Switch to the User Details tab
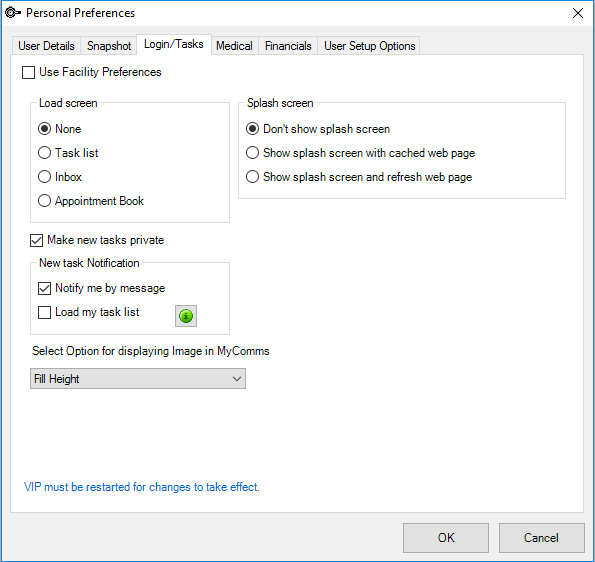The image size is (595, 562). tap(46, 46)
